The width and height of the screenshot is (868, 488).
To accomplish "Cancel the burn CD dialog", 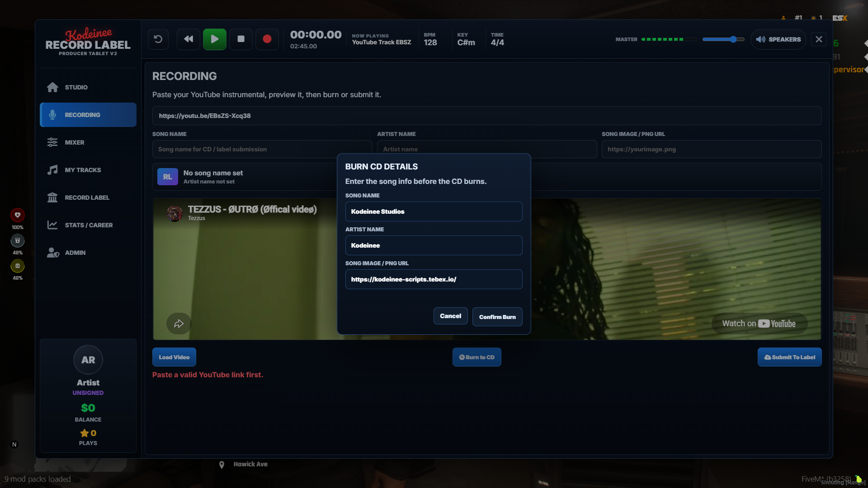I will point(450,316).
